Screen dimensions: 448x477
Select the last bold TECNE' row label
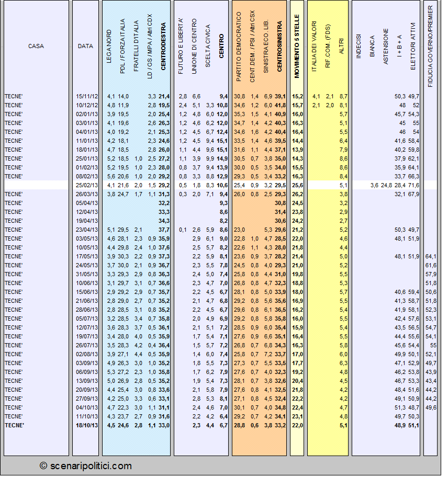pos(14,425)
